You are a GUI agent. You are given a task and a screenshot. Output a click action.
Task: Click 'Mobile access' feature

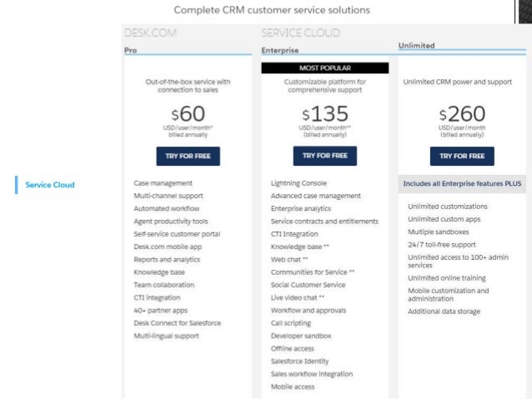click(x=293, y=387)
